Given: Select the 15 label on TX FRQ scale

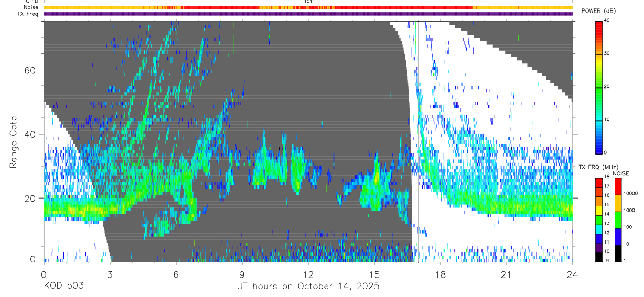Looking at the screenshot, I should pos(607,205).
